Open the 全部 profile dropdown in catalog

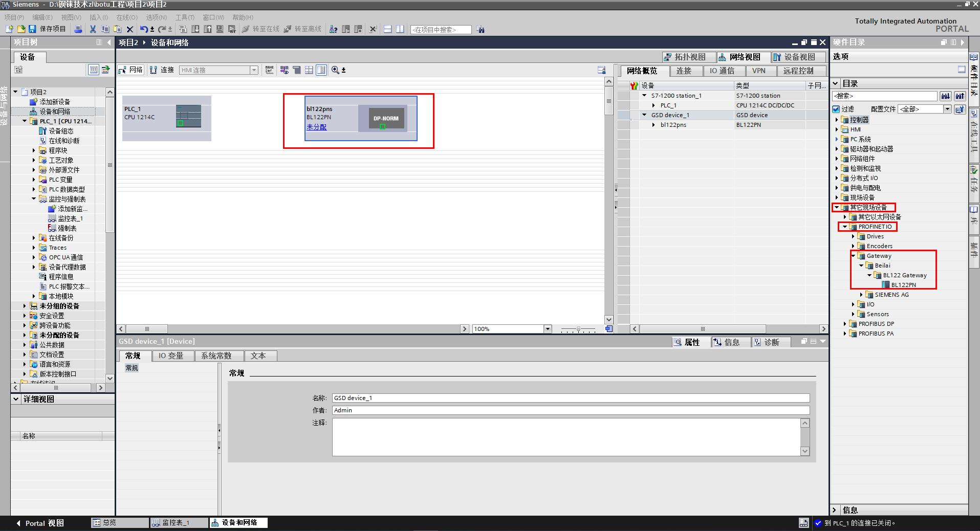tap(947, 109)
